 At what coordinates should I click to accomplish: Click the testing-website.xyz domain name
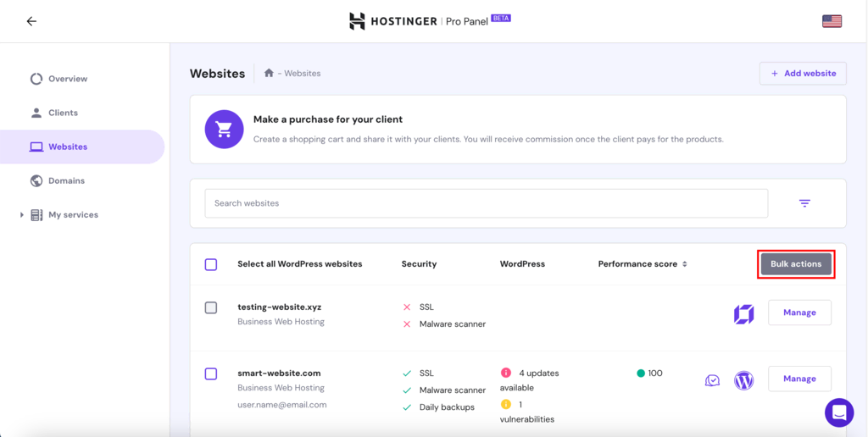[x=279, y=307]
